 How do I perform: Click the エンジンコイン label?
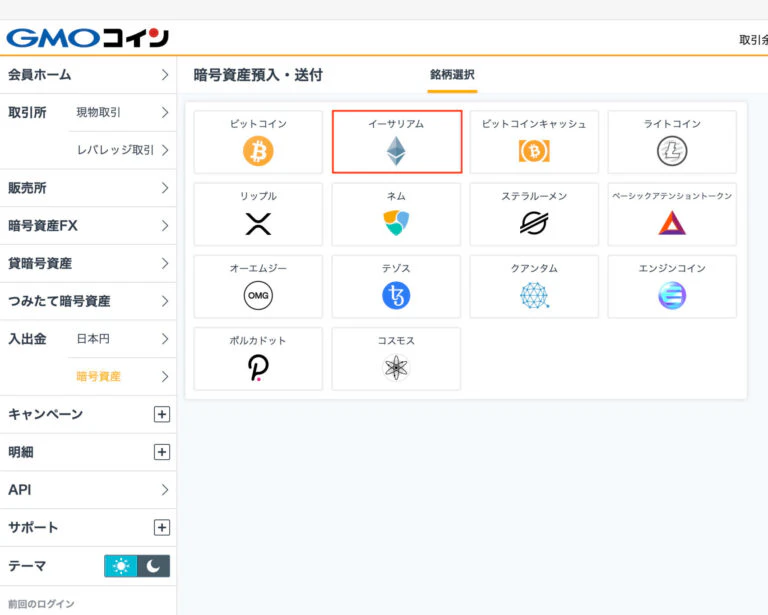(672, 268)
